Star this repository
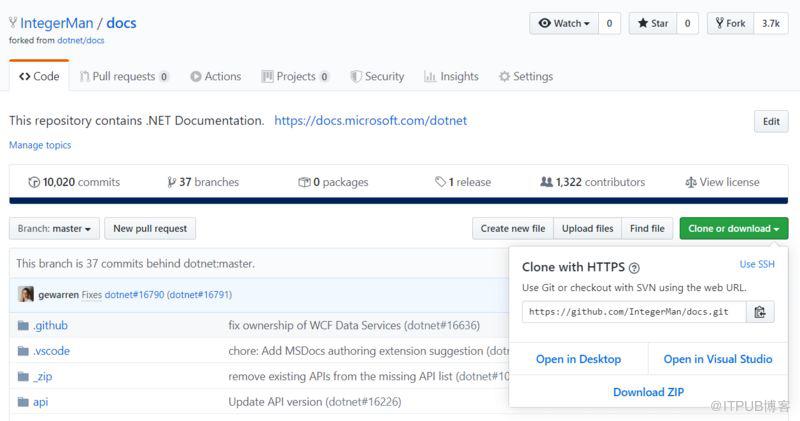This screenshot has width=800, height=421. (653, 23)
